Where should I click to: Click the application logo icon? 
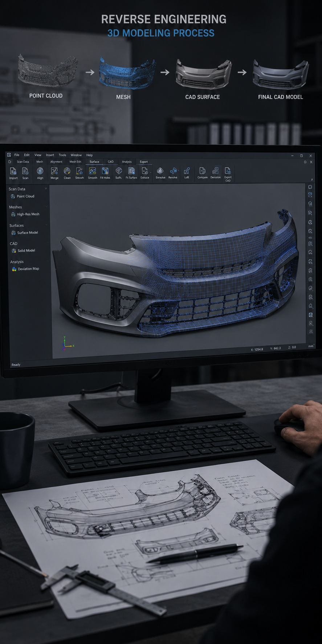coord(9,155)
